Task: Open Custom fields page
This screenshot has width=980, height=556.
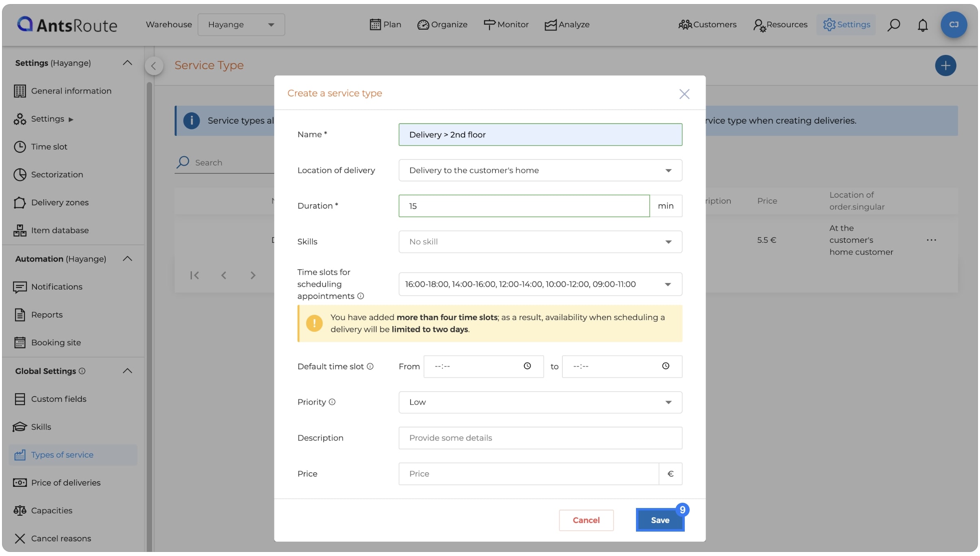Action: tap(50, 399)
